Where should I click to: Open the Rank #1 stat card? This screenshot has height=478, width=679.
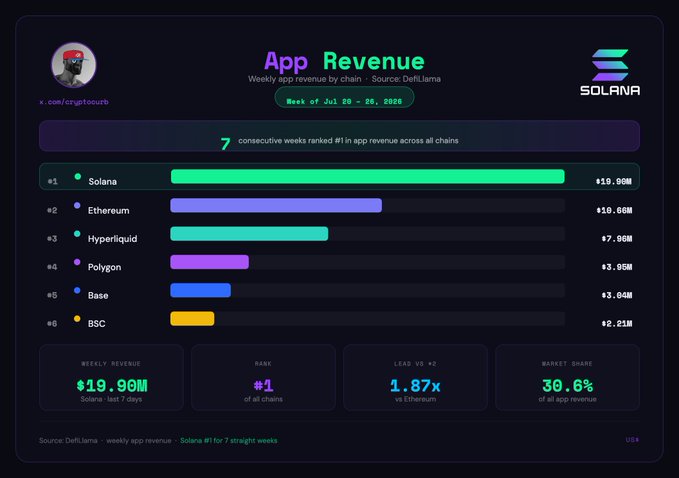pos(263,378)
